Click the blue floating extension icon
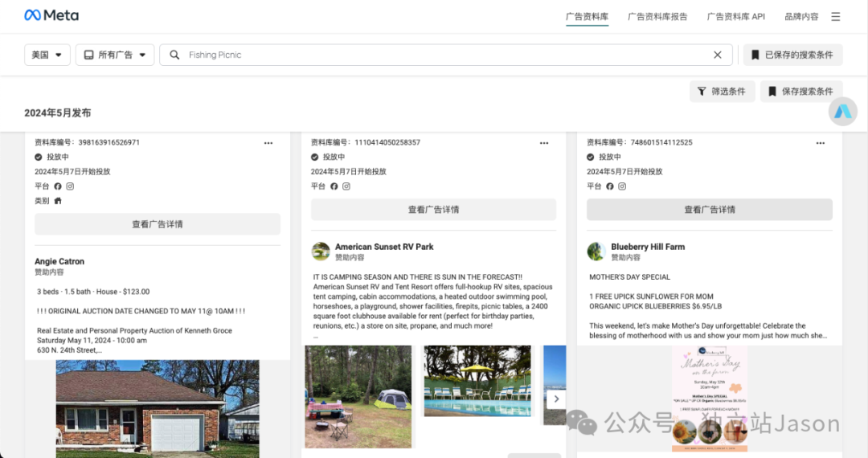Viewport: 868px width, 458px height. (842, 111)
